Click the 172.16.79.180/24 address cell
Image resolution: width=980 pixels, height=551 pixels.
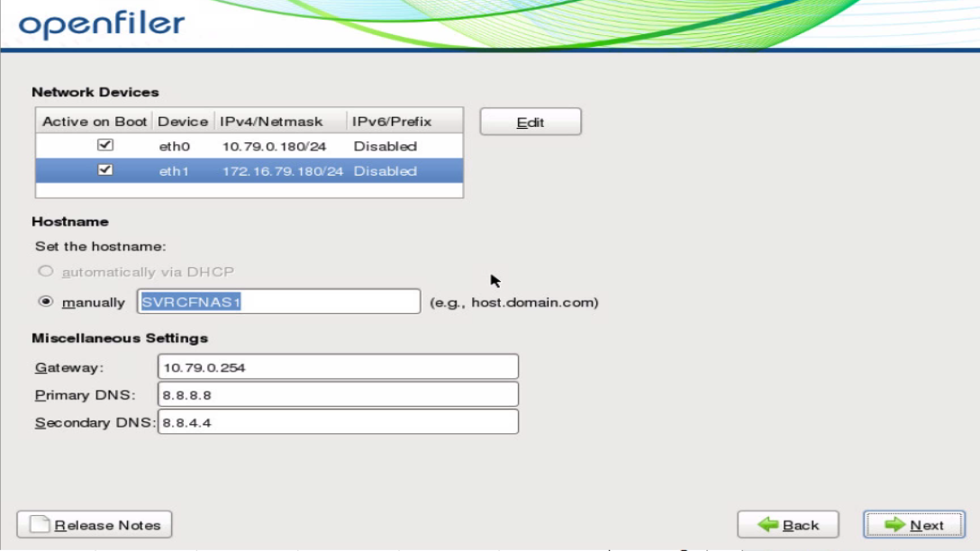pos(283,171)
